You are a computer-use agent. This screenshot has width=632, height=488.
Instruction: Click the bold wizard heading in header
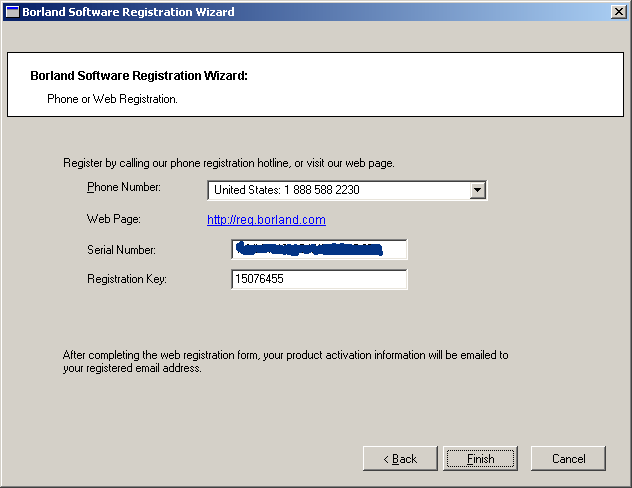138,76
